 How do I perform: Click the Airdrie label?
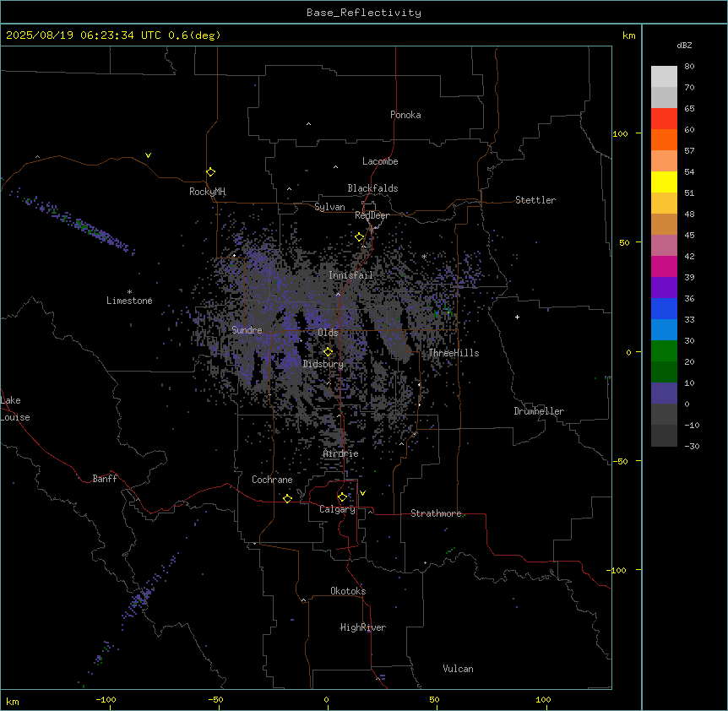[x=341, y=453]
